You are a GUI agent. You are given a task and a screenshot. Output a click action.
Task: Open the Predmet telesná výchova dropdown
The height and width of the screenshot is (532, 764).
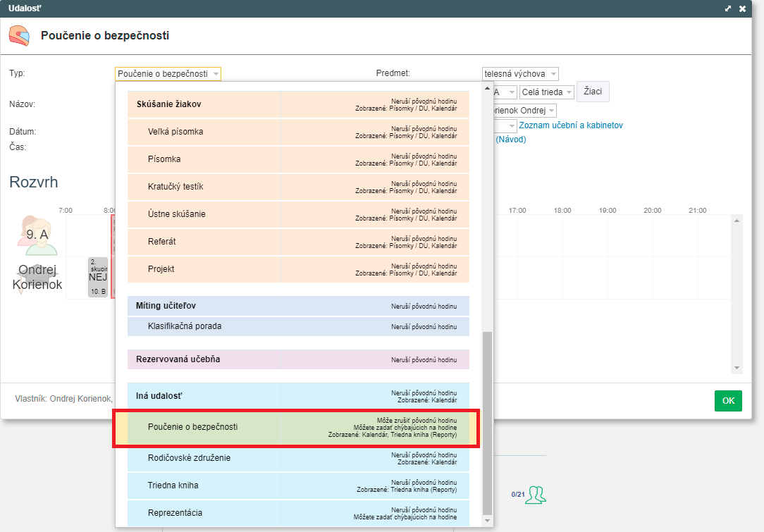[520, 74]
